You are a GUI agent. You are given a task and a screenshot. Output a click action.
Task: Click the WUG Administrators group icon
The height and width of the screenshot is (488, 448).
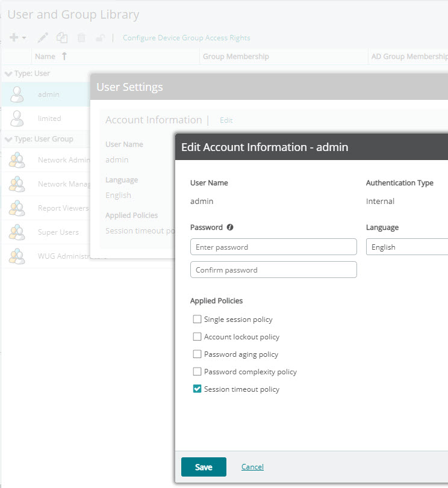(17, 256)
